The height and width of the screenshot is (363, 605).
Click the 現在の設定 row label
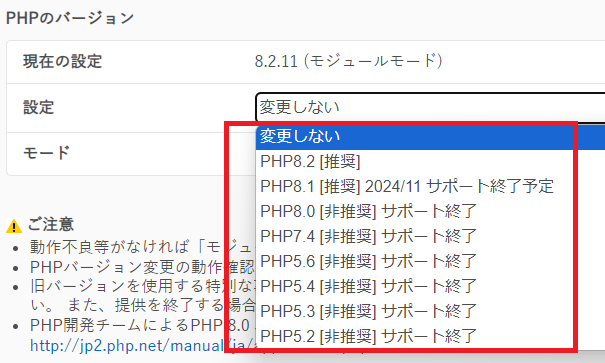(63, 61)
